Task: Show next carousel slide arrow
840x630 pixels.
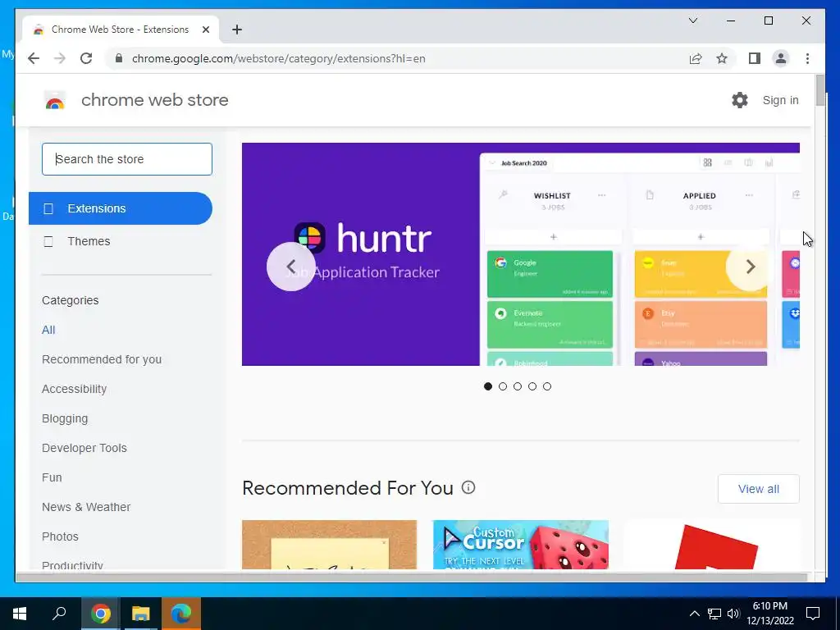Action: (750, 267)
